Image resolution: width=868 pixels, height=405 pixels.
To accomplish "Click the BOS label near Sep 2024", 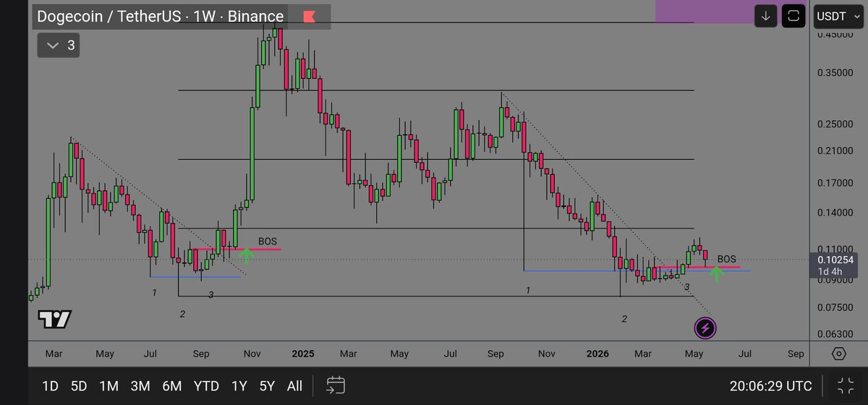I will pos(268,242).
